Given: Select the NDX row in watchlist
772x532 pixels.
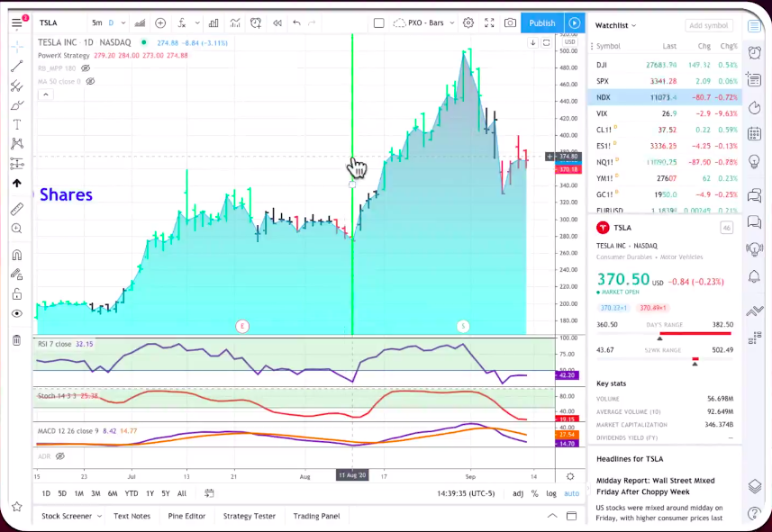Looking at the screenshot, I should (x=665, y=97).
